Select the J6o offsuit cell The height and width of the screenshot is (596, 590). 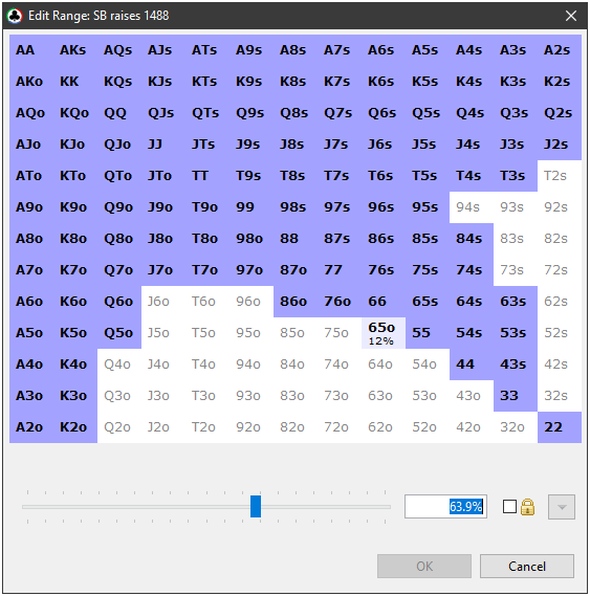click(163, 301)
